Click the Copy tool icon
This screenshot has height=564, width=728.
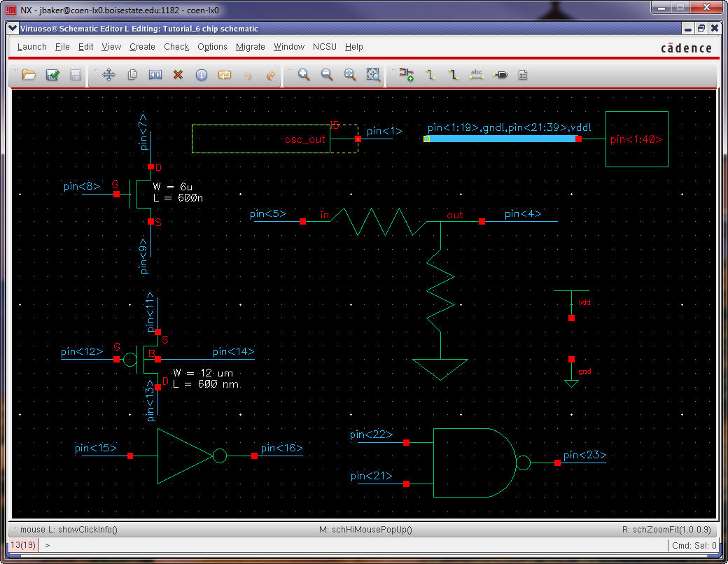coord(132,75)
